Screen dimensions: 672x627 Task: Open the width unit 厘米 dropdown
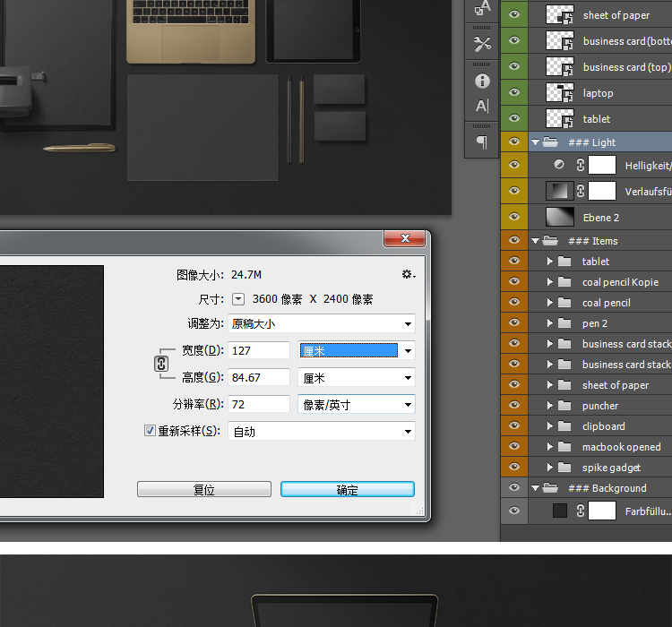click(357, 351)
